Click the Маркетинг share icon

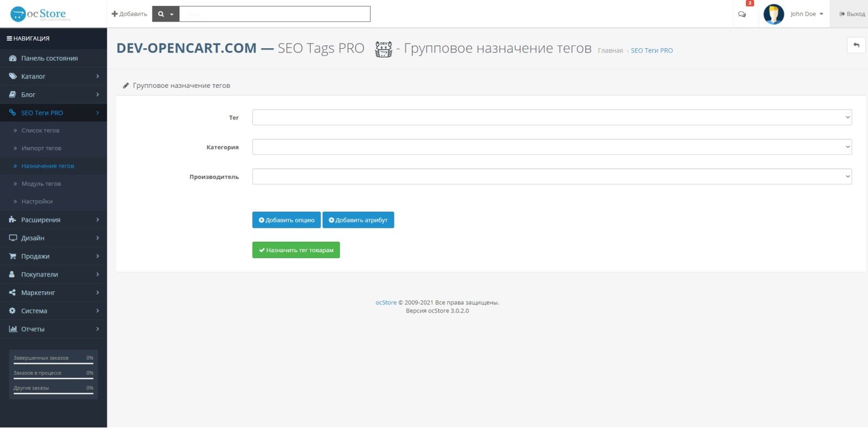12,292
